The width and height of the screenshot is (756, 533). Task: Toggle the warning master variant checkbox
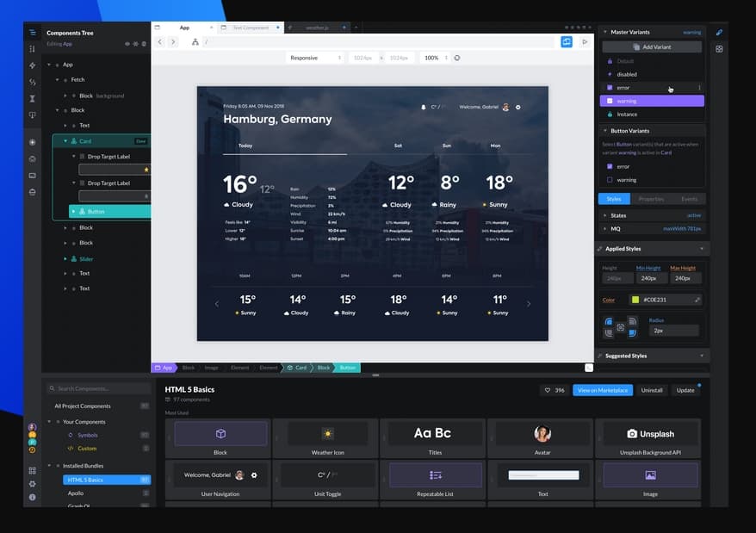pos(610,101)
